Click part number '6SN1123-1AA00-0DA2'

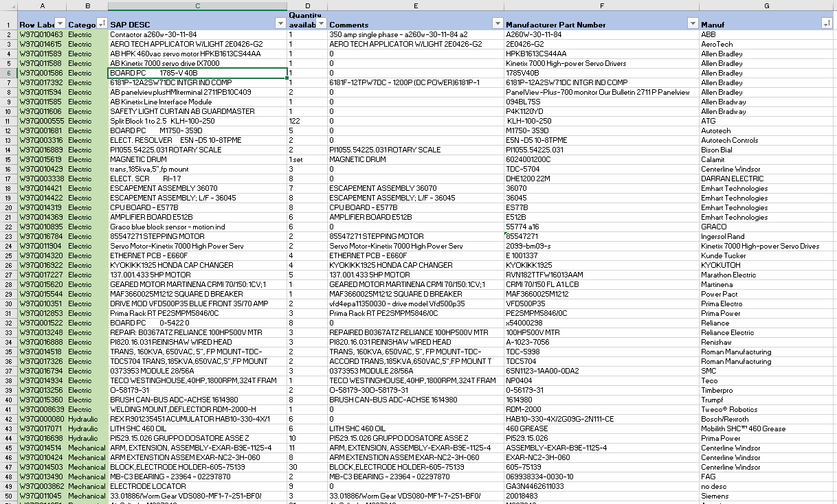601,371
